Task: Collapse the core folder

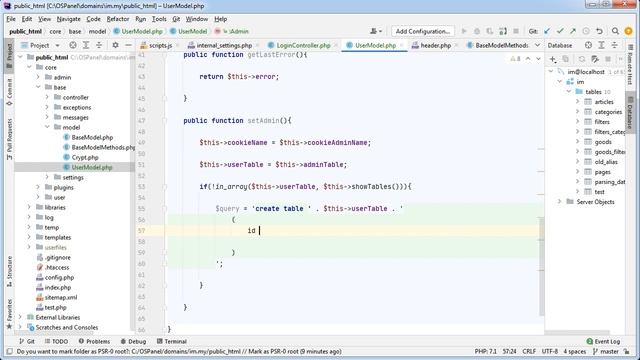Action: (x=29, y=67)
